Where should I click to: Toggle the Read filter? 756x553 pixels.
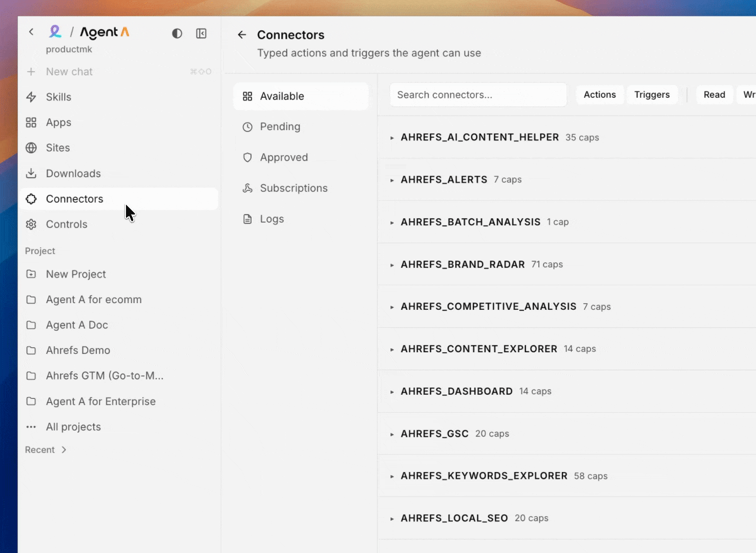click(715, 95)
